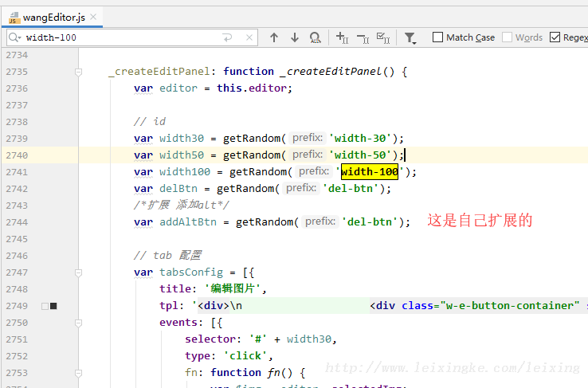Clear the search field with X icon
The width and height of the screenshot is (588, 388).
coord(250,37)
